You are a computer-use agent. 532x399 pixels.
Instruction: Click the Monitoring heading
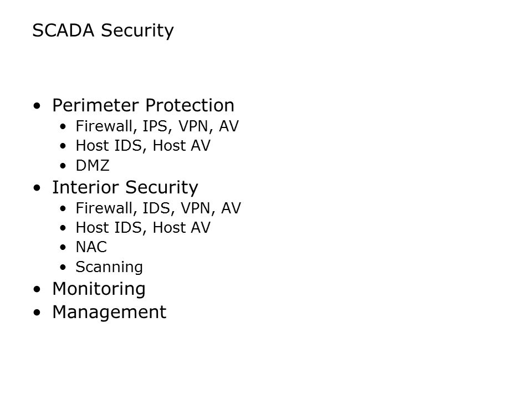click(99, 289)
